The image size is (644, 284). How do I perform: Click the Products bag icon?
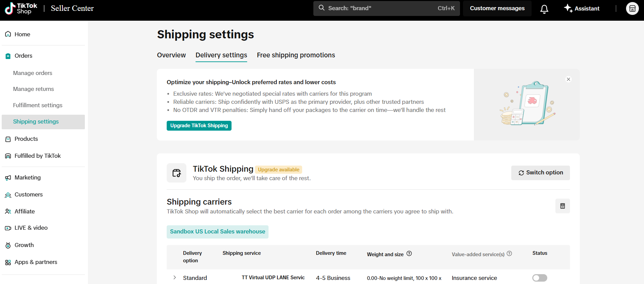8,139
